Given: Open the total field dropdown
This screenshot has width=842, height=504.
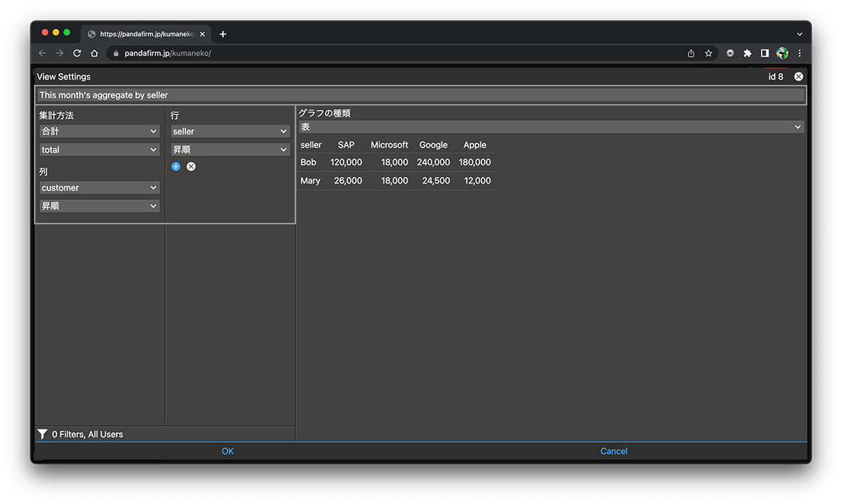Looking at the screenshot, I should coord(100,150).
